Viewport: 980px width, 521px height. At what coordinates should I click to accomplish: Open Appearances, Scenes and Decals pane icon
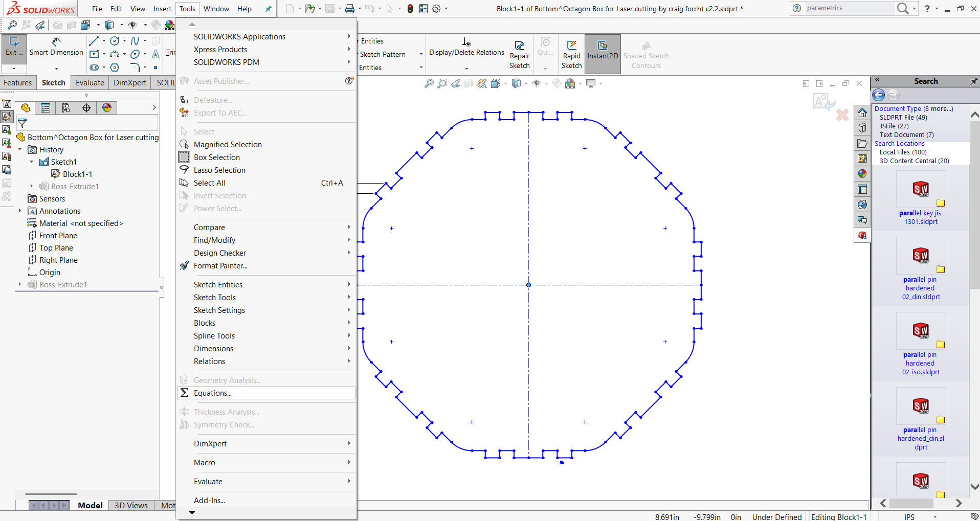click(862, 174)
